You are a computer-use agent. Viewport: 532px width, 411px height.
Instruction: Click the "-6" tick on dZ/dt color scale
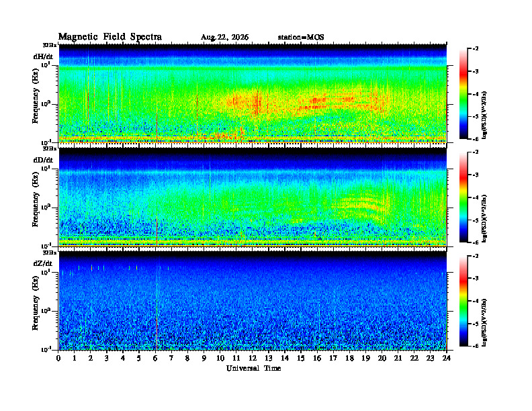point(476,346)
